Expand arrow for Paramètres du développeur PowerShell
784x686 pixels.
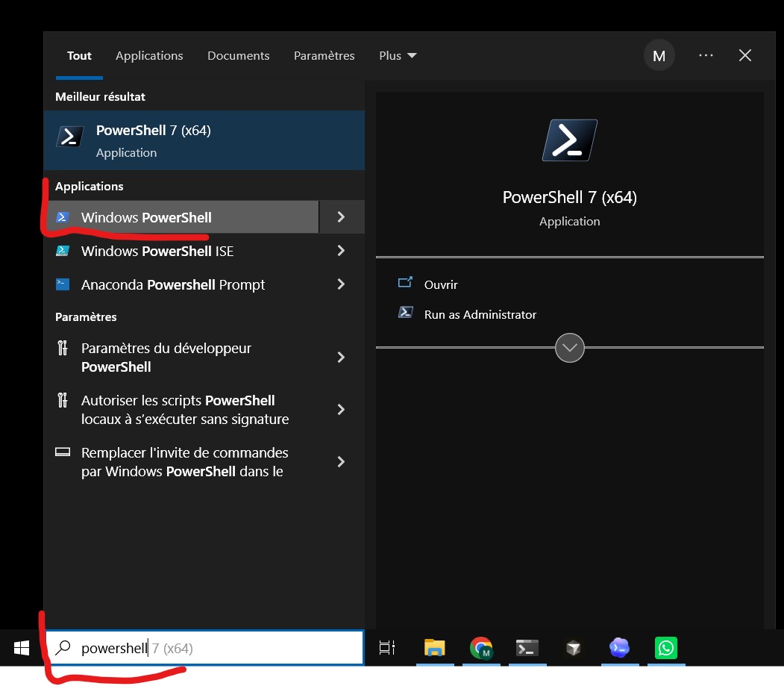click(342, 358)
